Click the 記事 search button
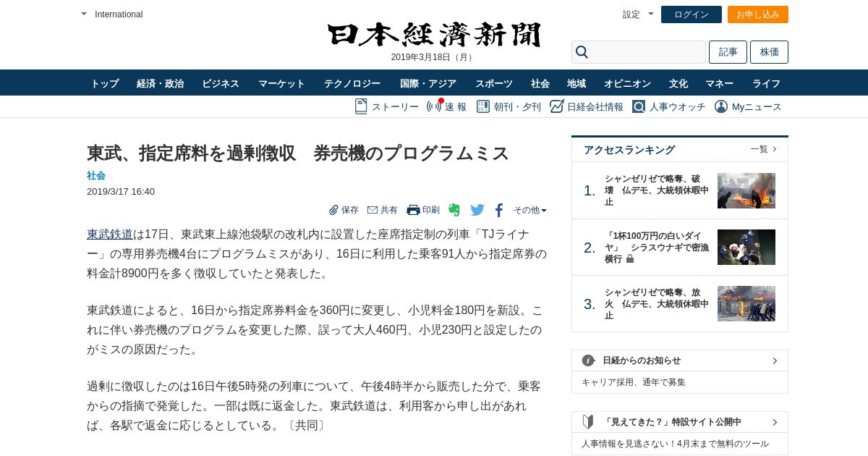 coord(728,52)
